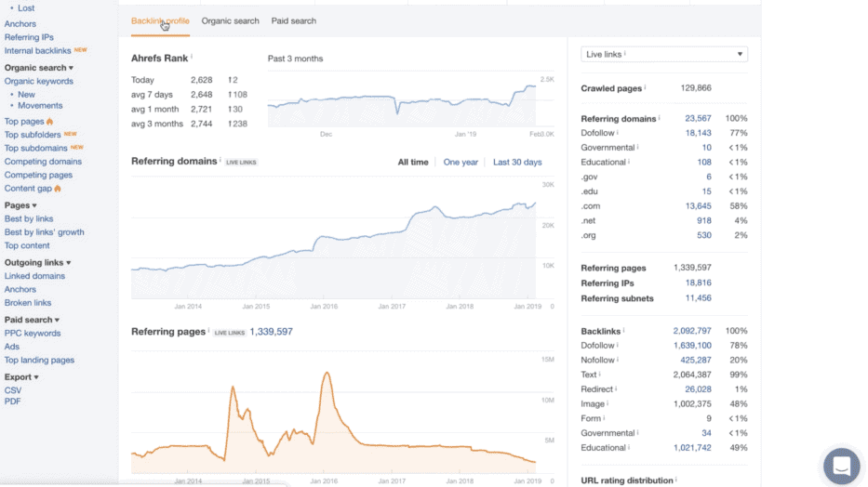Image resolution: width=868 pixels, height=487 pixels.
Task: Open PPC keywords in sidebar
Action: pyautogui.click(x=33, y=334)
